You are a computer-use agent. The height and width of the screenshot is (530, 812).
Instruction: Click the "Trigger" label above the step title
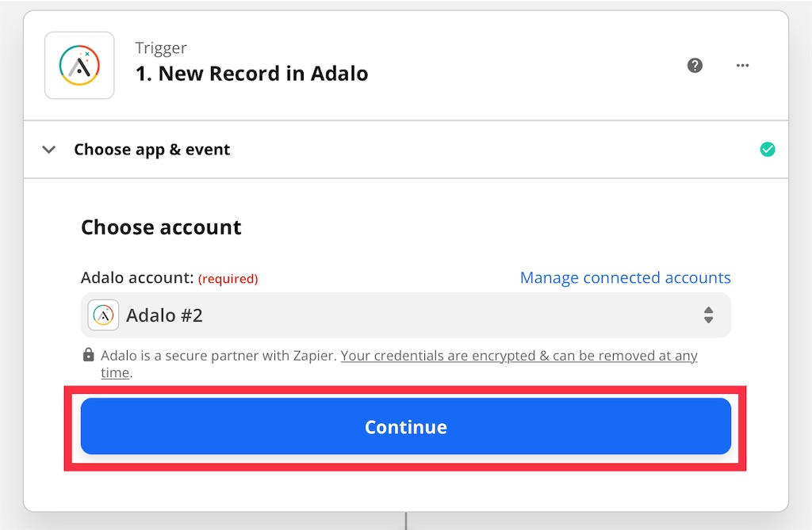tap(161, 48)
